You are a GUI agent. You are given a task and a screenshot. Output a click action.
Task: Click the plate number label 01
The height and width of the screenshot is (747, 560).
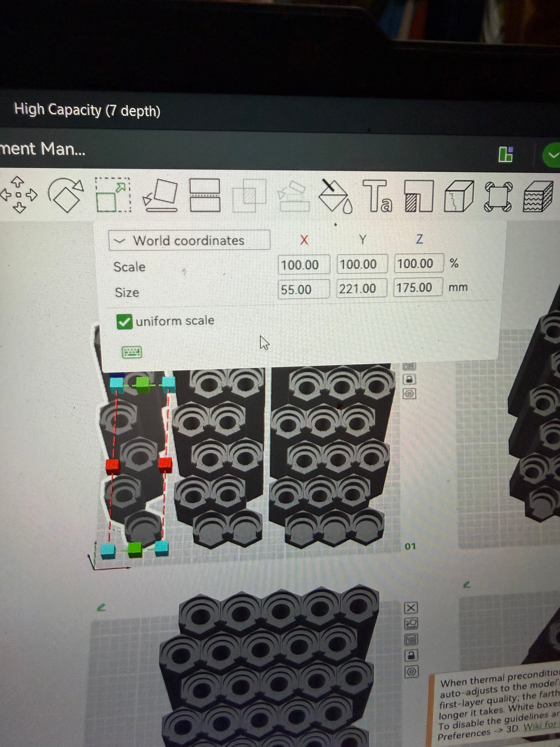point(410,546)
